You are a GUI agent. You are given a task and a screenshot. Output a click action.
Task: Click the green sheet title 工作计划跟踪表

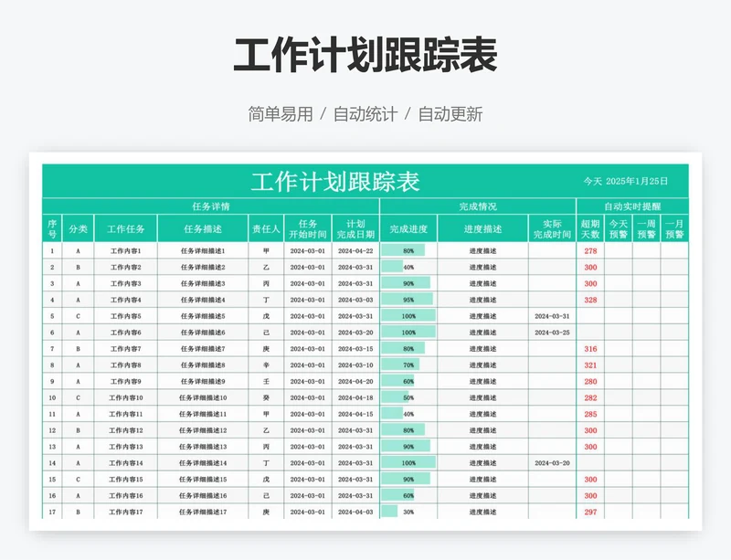[335, 182]
